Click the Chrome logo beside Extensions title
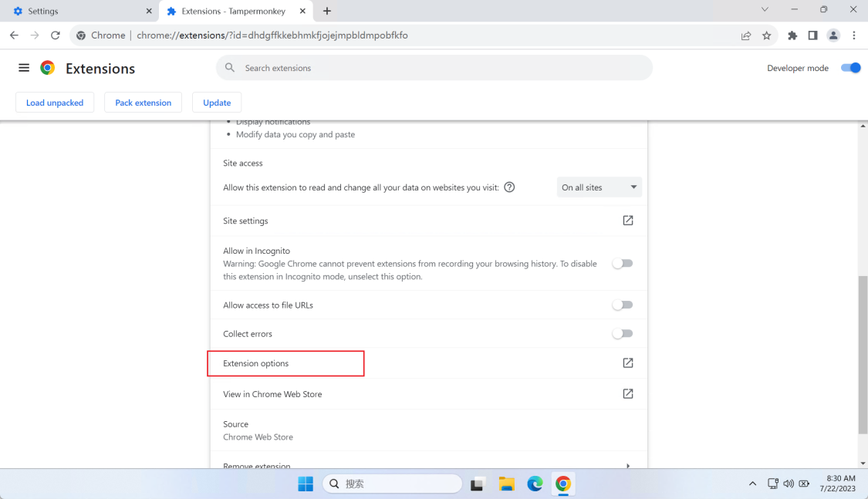This screenshot has height=499, width=868. point(48,68)
